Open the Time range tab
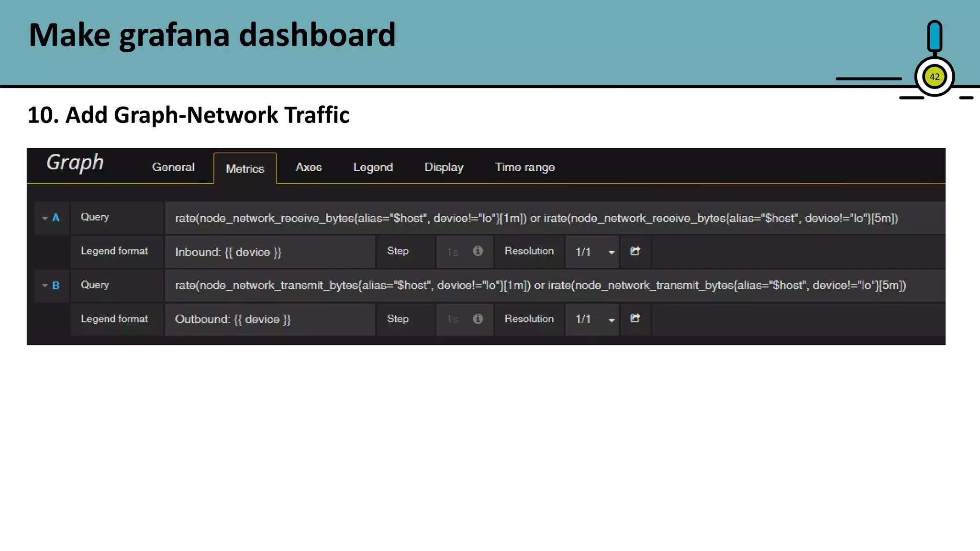The width and height of the screenshot is (980, 551). click(x=524, y=167)
